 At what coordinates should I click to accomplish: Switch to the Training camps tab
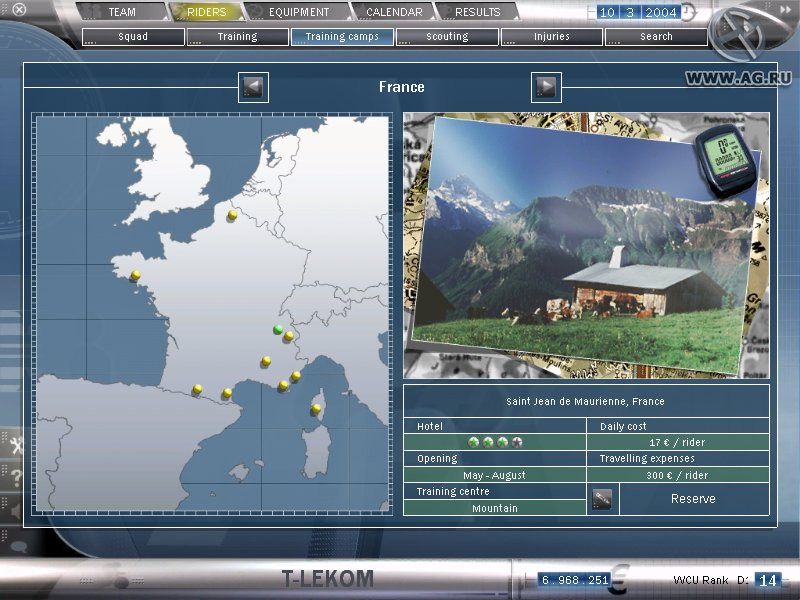[342, 37]
